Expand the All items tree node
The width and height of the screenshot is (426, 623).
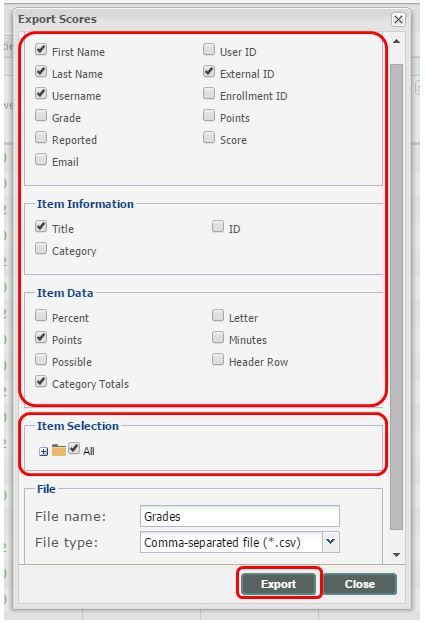tap(43, 452)
